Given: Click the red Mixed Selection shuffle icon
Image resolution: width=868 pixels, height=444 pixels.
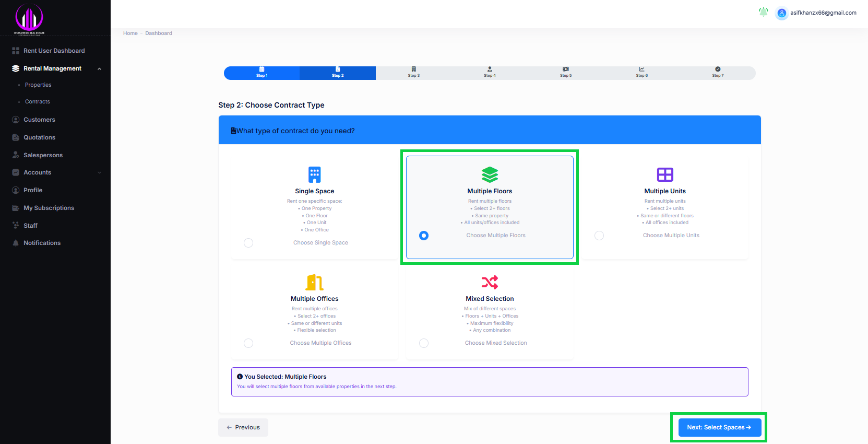Looking at the screenshot, I should coord(490,282).
